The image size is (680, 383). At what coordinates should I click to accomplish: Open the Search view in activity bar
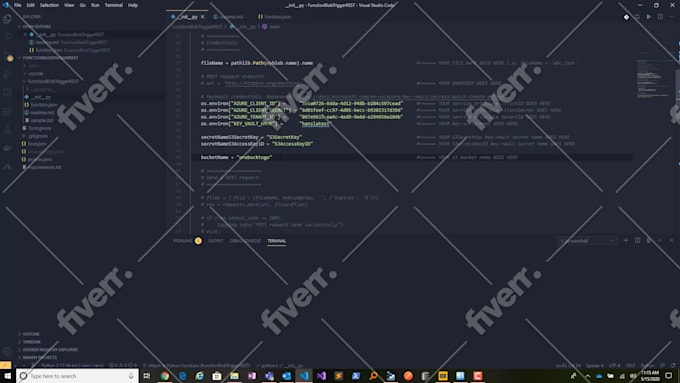pos(7,37)
